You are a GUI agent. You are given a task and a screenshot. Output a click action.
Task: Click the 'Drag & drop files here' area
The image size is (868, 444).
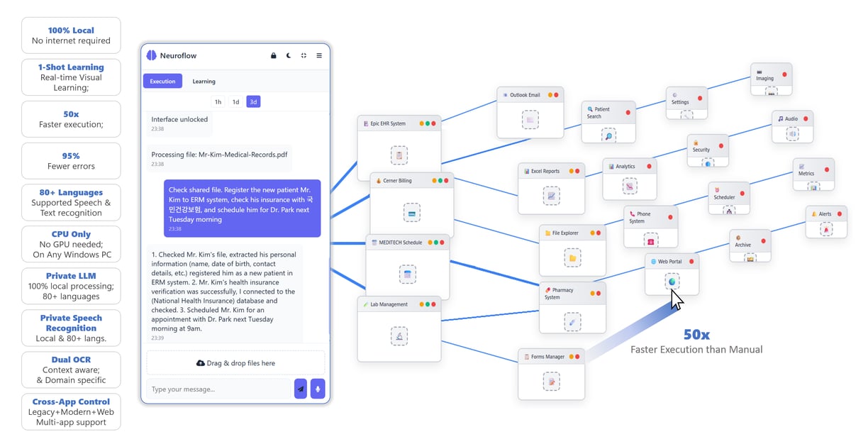(x=235, y=363)
